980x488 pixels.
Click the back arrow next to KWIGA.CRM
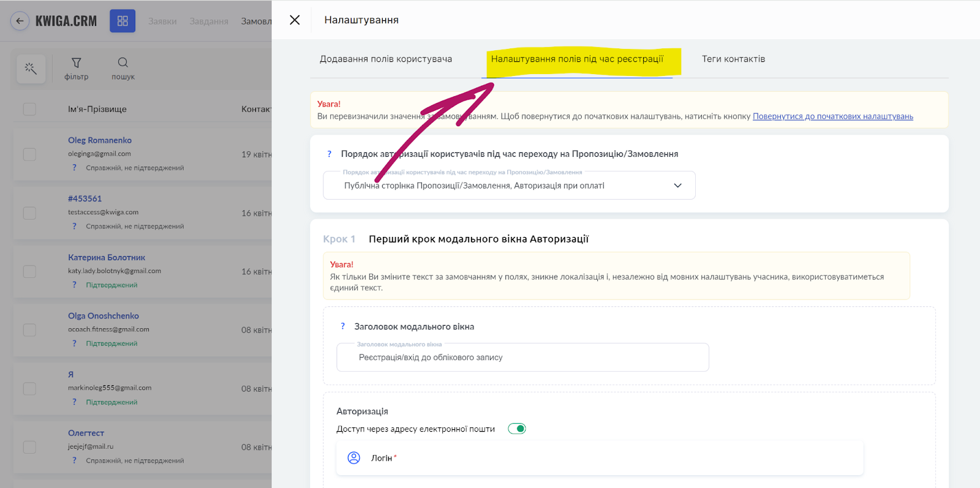[20, 21]
